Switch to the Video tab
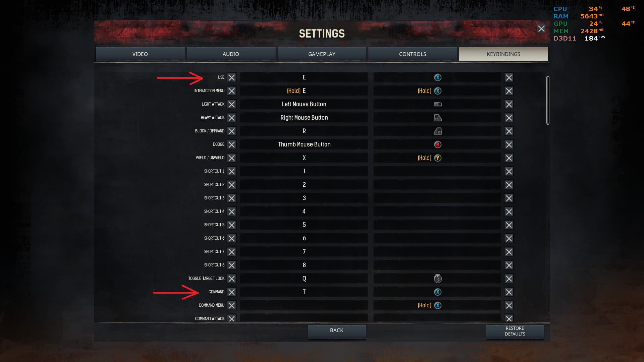This screenshot has height=362, width=644. pos(140,54)
